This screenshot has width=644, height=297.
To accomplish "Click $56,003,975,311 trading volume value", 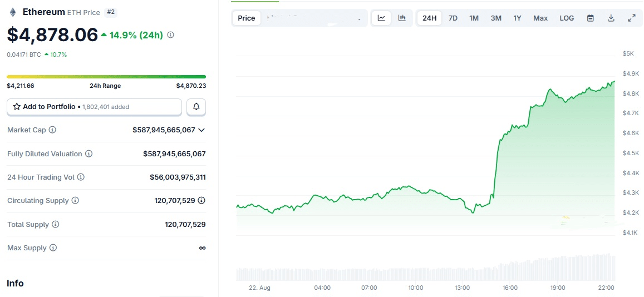I will point(178,177).
